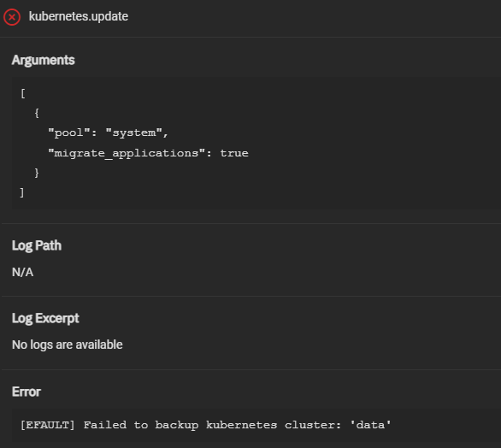
Task: Select the kubernetes.update job title
Action: (x=79, y=16)
